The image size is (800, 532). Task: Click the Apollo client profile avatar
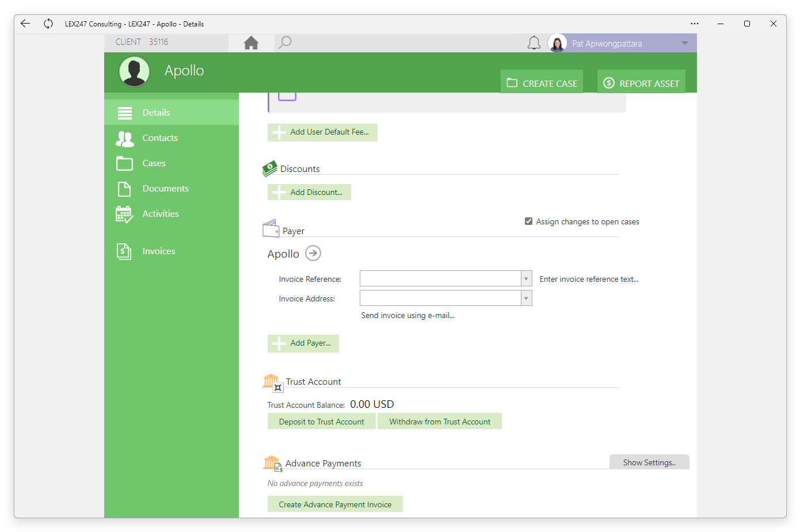[x=135, y=72]
